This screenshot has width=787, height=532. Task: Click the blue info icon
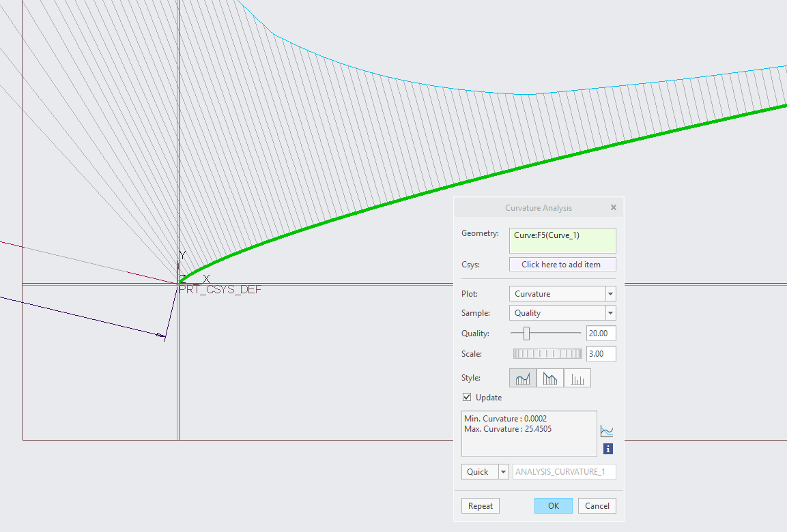pyautogui.click(x=607, y=448)
